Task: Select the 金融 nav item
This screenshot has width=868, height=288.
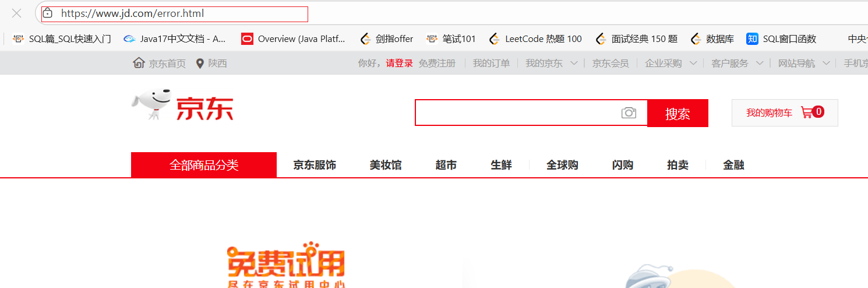Action: [x=734, y=165]
